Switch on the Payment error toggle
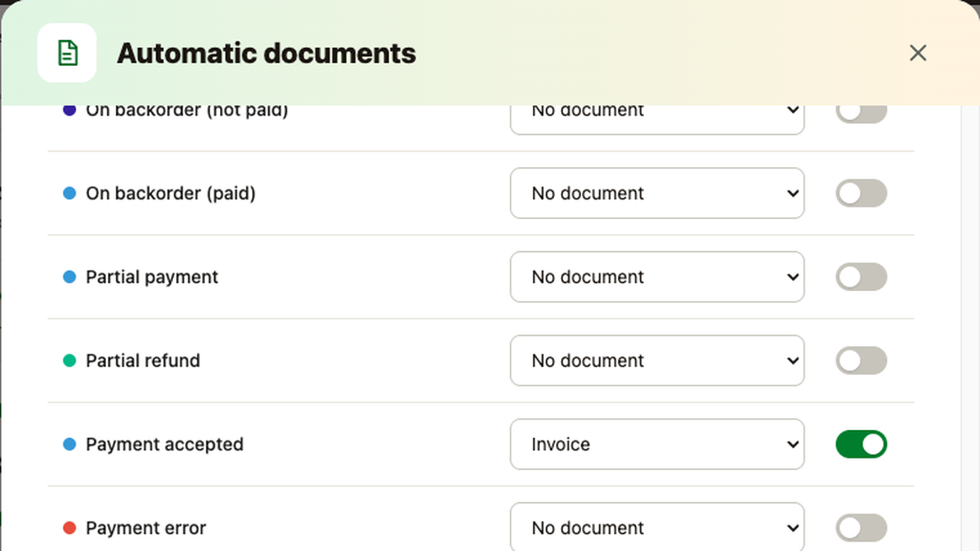 (x=862, y=528)
